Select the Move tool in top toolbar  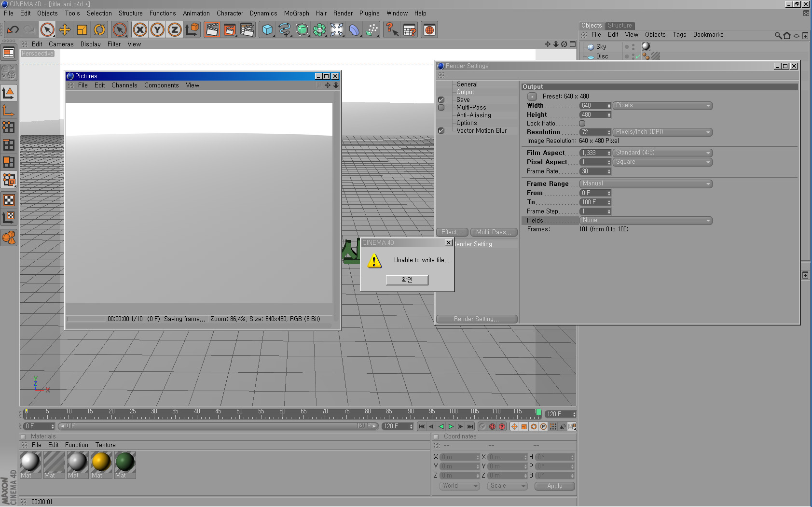click(x=65, y=30)
